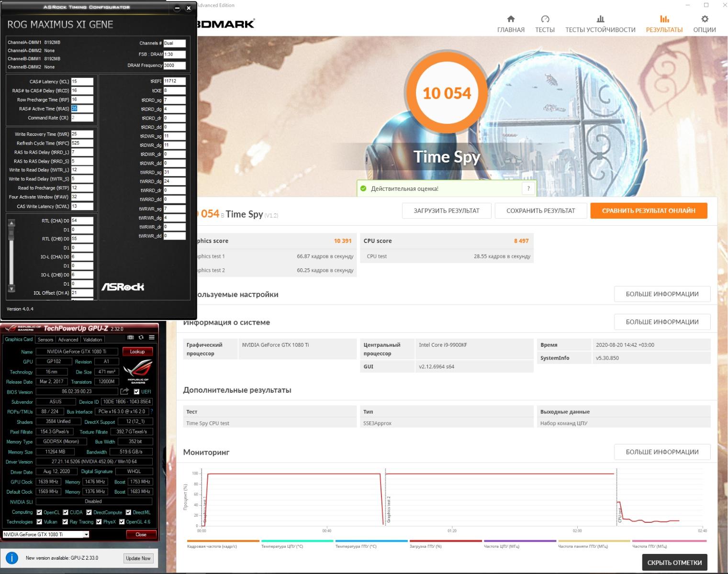Click the Bus Interface question mark icon
Screen dimensions: 728x574
[x=152, y=411]
